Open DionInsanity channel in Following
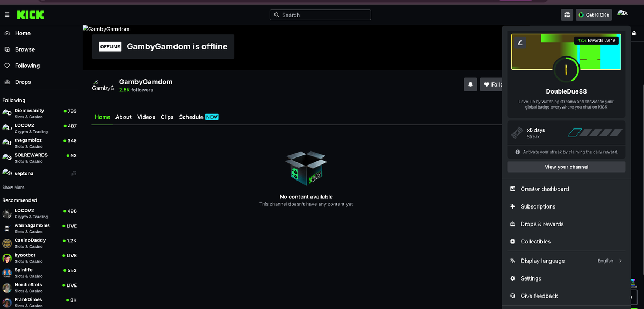644x309 pixels. click(x=39, y=113)
